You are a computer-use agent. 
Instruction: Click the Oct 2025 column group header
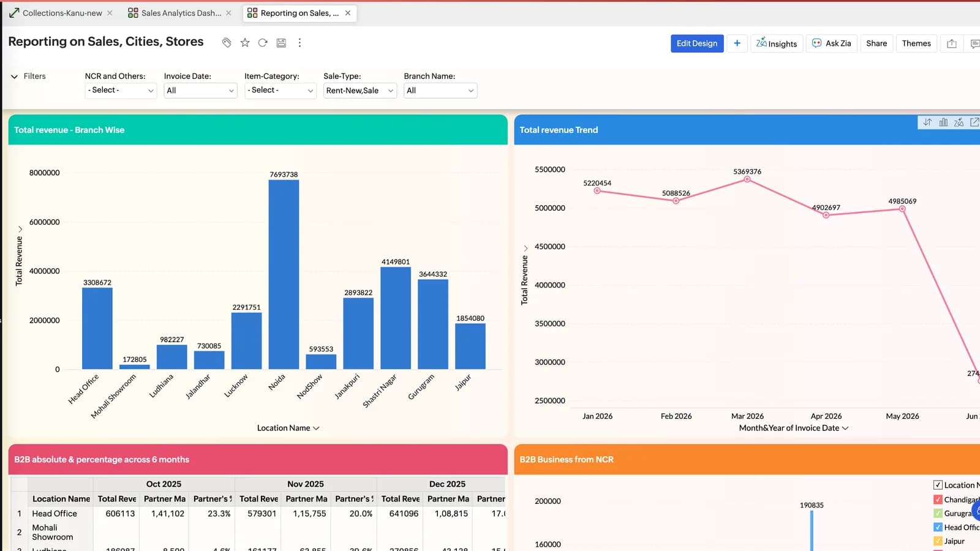click(164, 484)
